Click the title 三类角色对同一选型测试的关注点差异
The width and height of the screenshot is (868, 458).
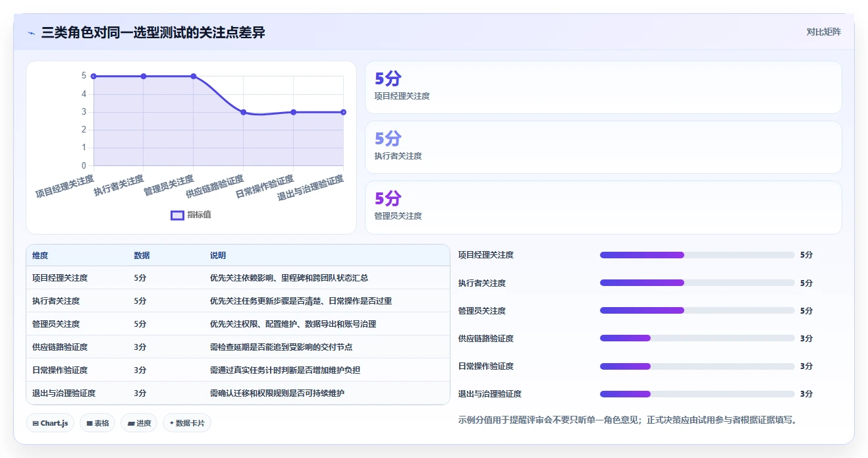pyautogui.click(x=153, y=32)
